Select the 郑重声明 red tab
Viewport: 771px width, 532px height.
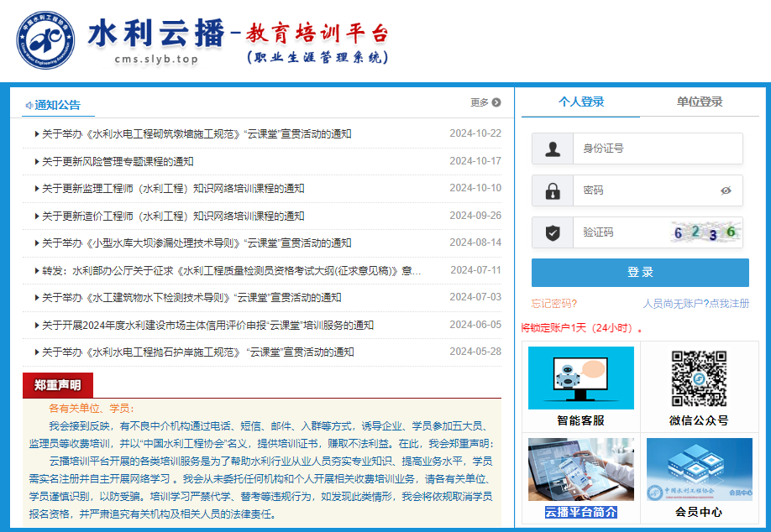coord(57,385)
